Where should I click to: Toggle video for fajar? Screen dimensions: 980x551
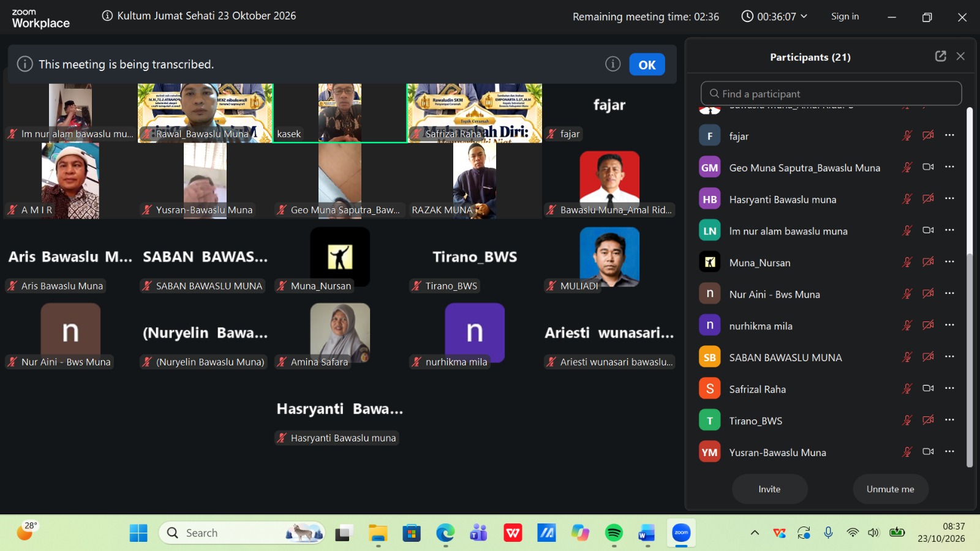click(928, 135)
